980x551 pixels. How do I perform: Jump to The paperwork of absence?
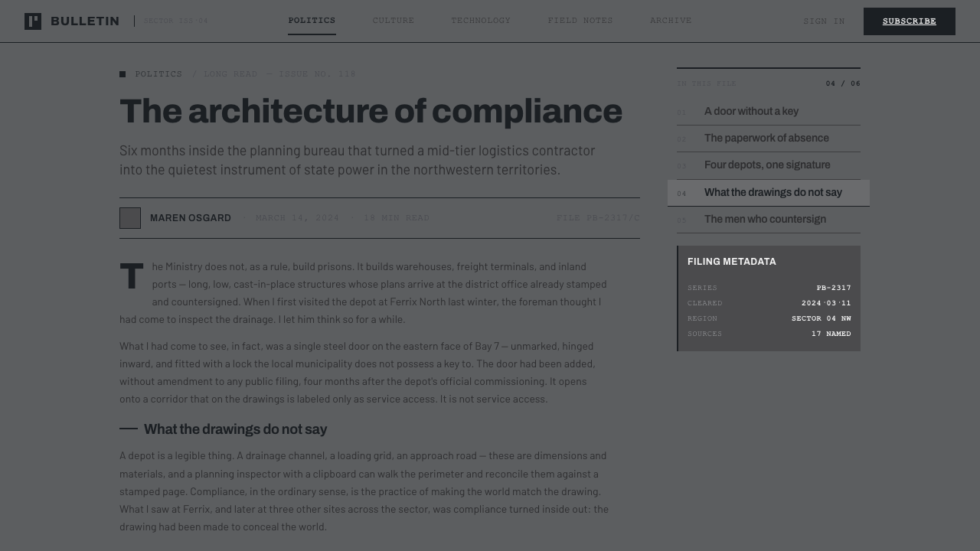point(769,139)
